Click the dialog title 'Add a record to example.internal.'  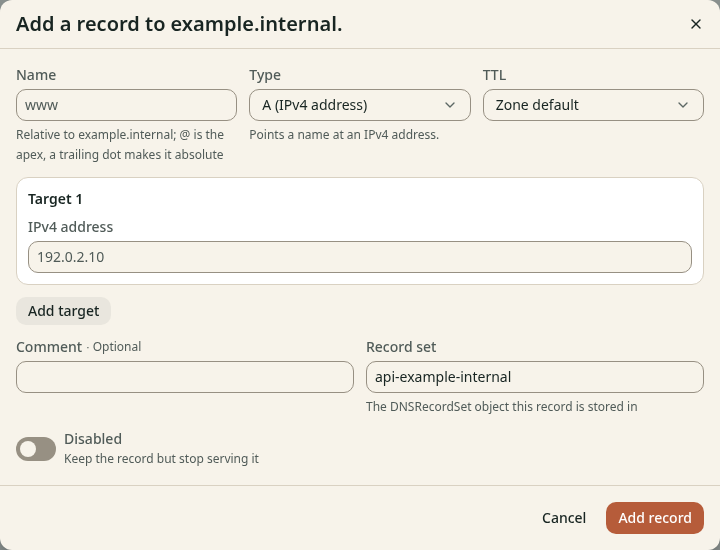click(179, 24)
